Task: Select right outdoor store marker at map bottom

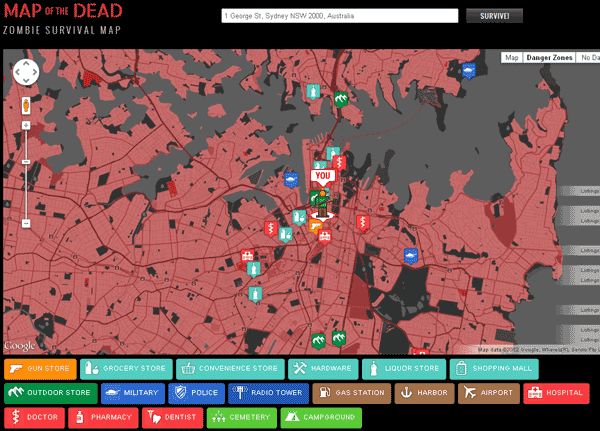Action: click(x=339, y=339)
